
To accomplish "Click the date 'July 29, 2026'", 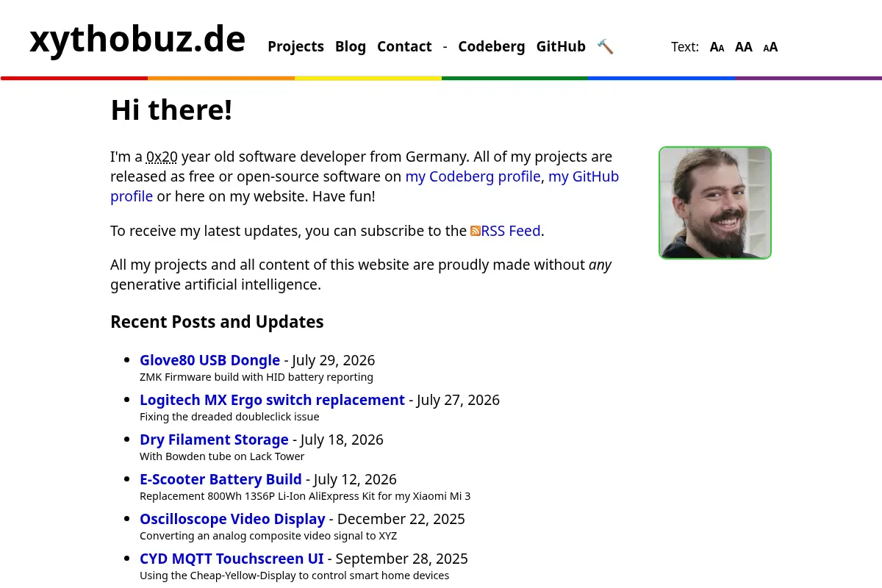I will tap(334, 360).
